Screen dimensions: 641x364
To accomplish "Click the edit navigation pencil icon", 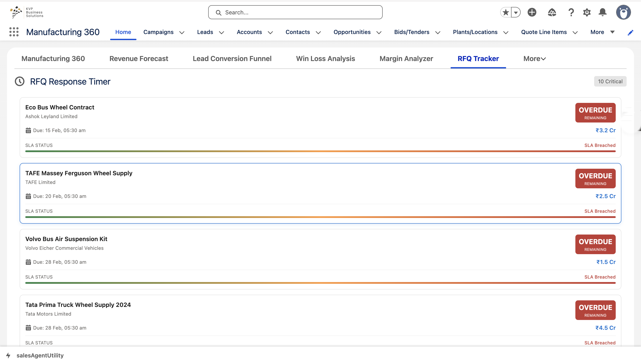I will (x=630, y=32).
